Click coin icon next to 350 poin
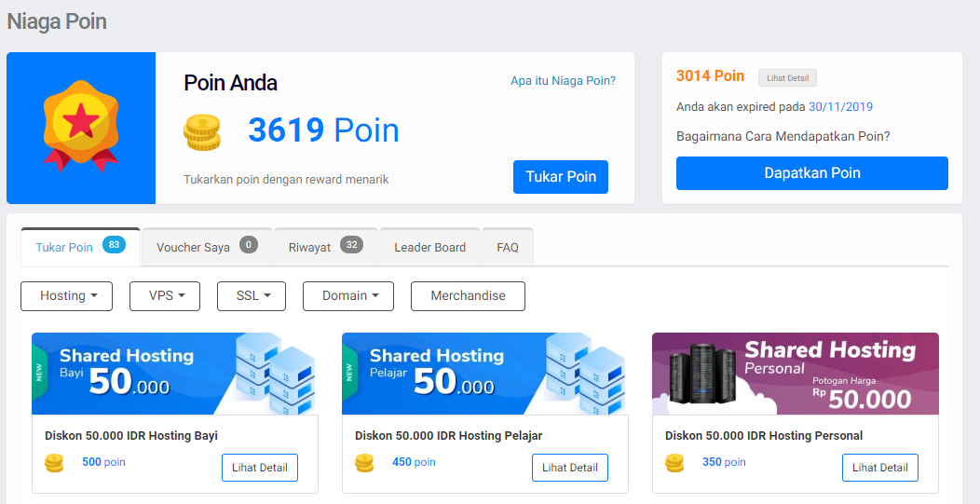Viewport: 980px width, 504px height. point(674,463)
